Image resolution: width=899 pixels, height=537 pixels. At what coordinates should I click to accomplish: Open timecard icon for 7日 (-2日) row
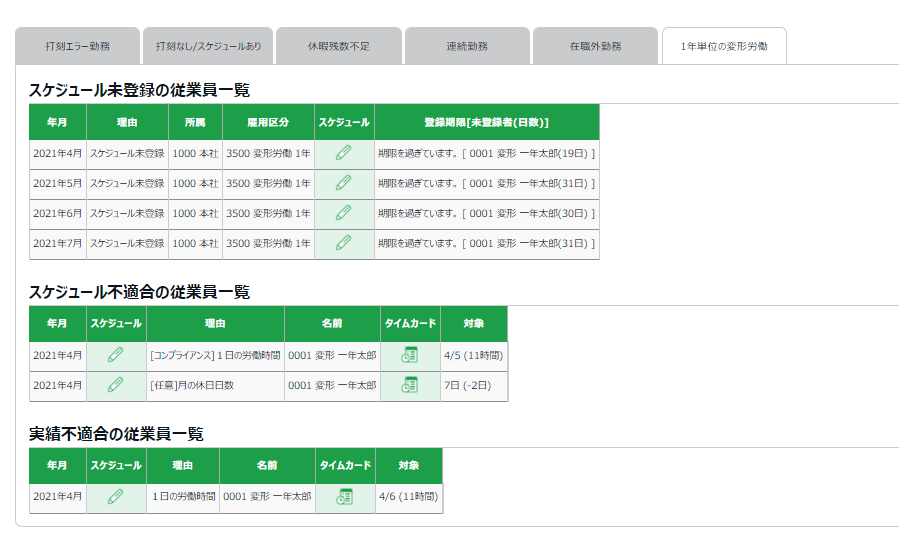409,385
